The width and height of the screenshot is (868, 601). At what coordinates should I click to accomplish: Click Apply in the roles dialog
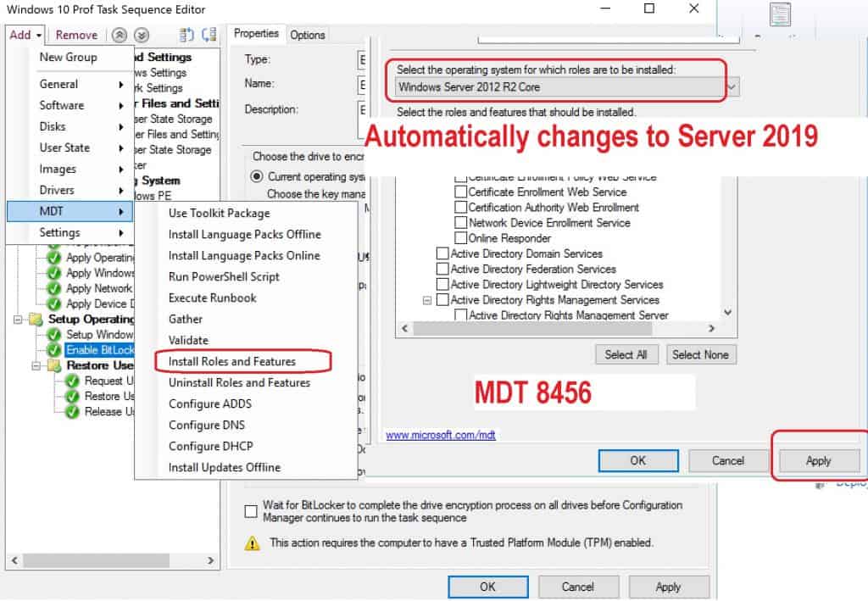coord(818,460)
